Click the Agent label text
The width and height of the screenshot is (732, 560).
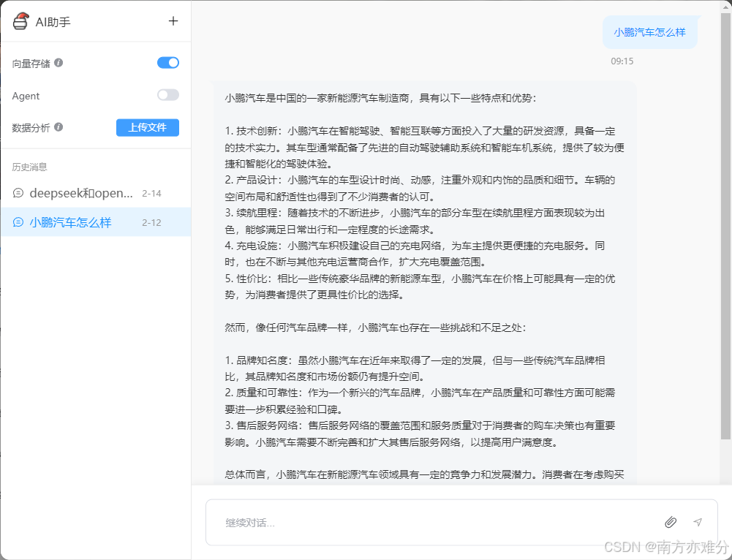(26, 96)
